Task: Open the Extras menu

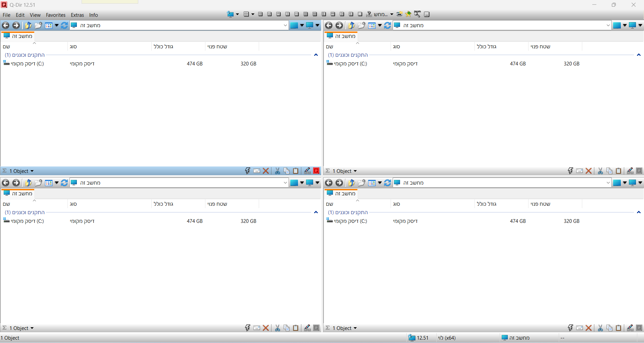Action: (x=77, y=15)
